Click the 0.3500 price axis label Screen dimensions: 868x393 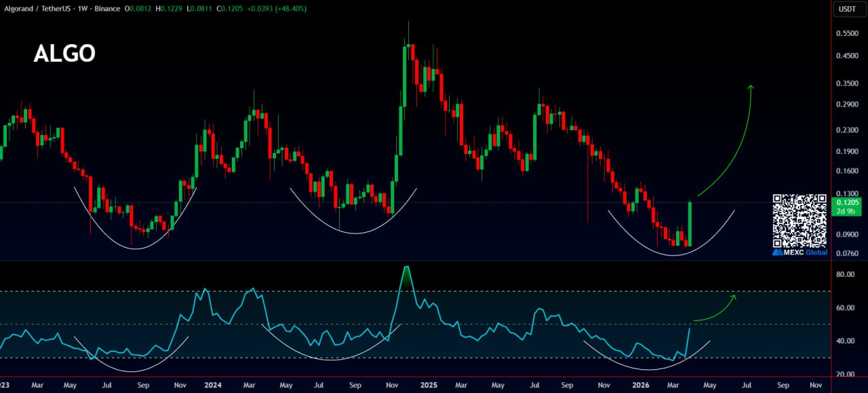[x=848, y=84]
